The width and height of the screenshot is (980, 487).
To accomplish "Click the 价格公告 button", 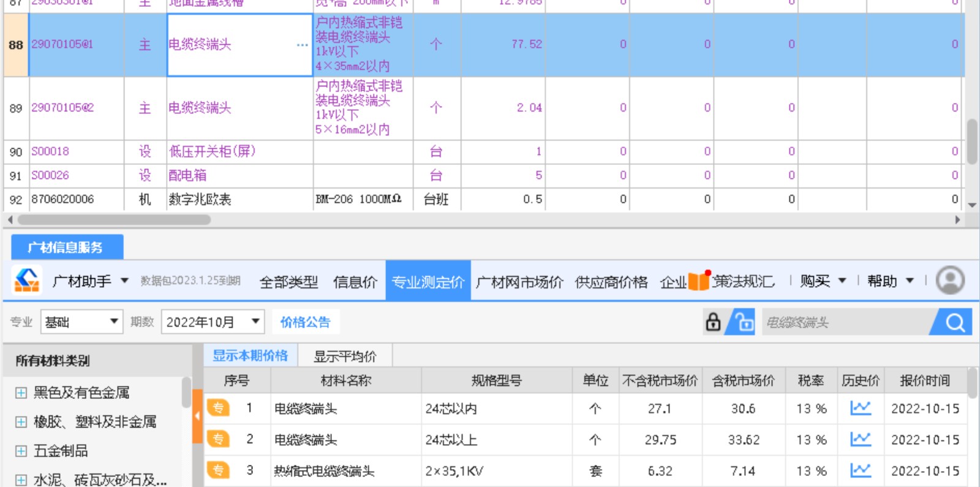I will tap(305, 322).
